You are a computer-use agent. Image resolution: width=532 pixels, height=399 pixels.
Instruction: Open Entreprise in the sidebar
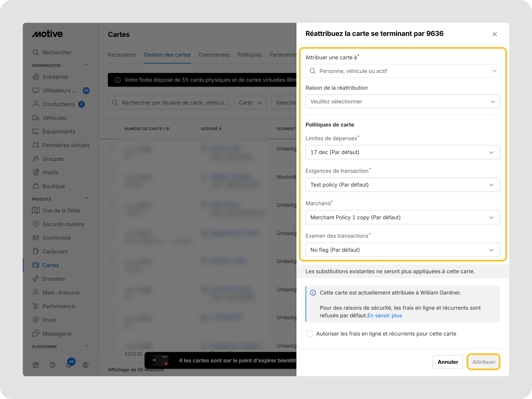pyautogui.click(x=50, y=77)
